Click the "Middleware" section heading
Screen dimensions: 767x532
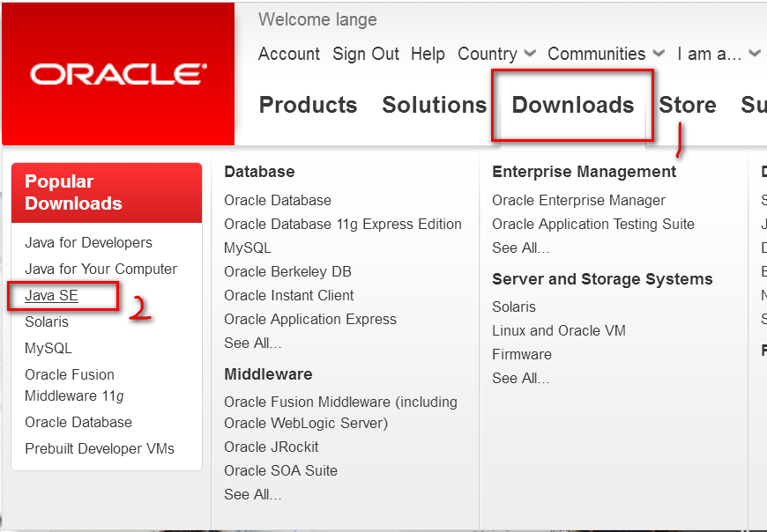pyautogui.click(x=268, y=374)
